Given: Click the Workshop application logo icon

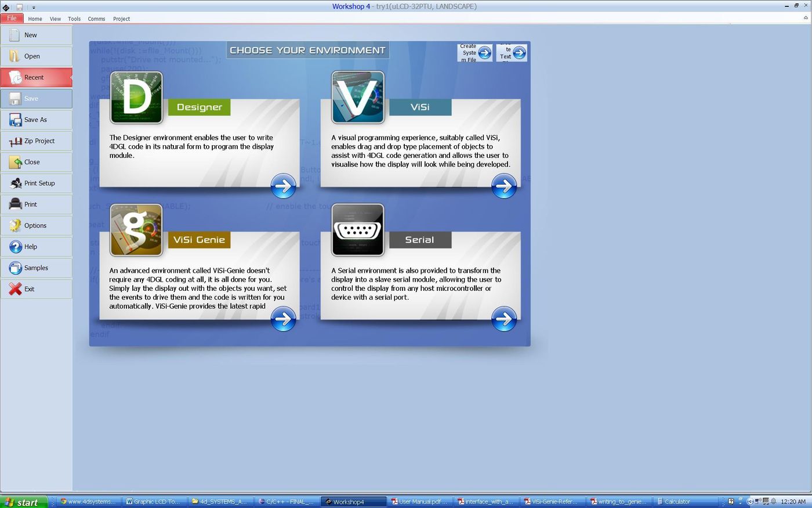Looking at the screenshot, I should (6, 7).
